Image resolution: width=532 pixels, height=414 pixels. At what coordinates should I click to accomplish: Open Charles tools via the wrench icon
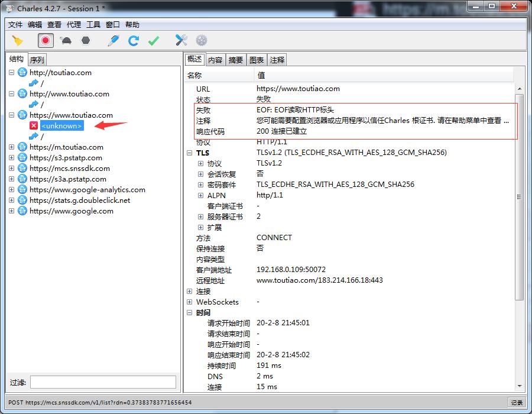pyautogui.click(x=181, y=40)
